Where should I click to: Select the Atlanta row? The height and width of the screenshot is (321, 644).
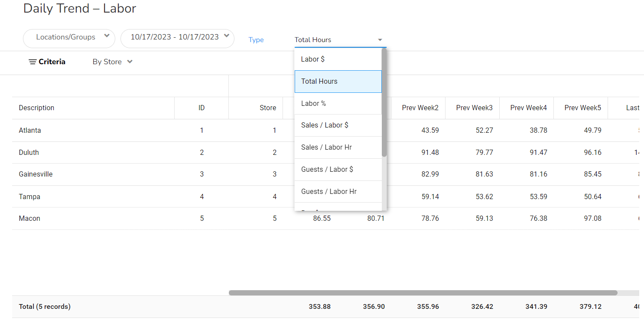pyautogui.click(x=30, y=131)
